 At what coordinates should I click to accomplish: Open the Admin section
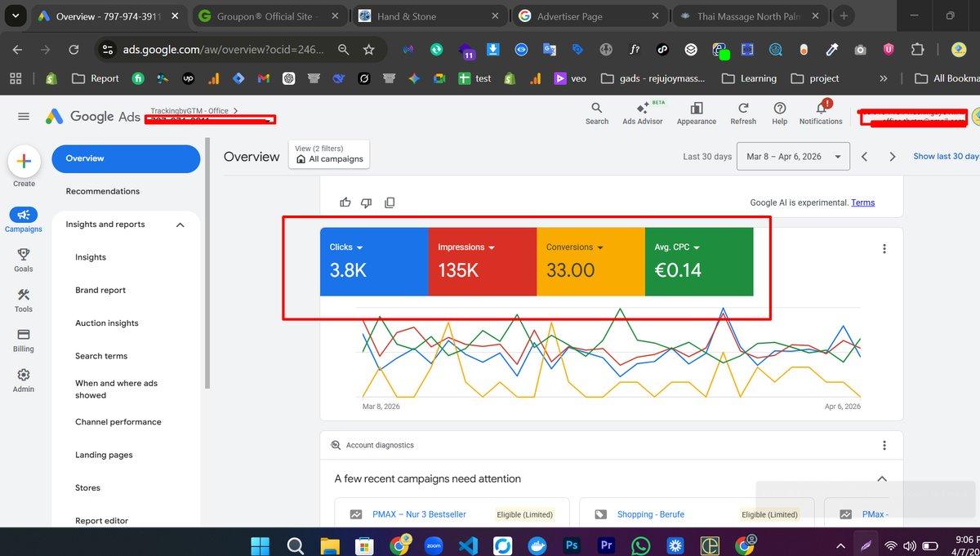(24, 380)
